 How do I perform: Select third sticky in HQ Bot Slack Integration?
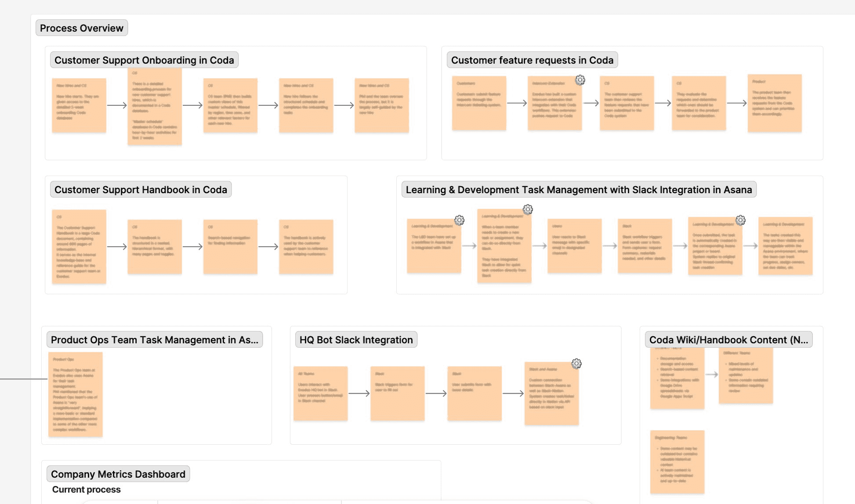(475, 393)
